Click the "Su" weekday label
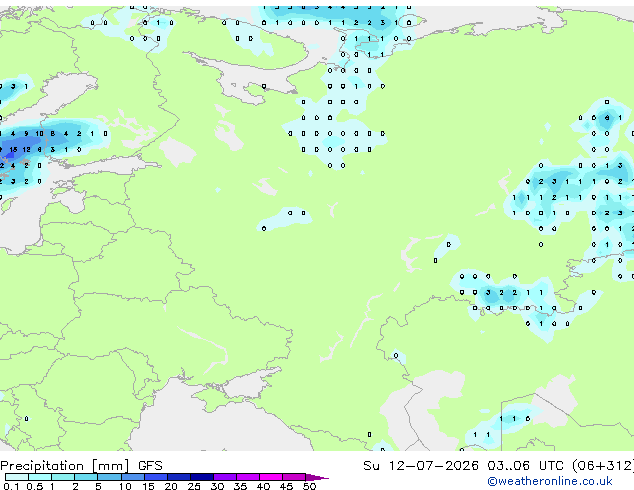634x490 pixels. click(371, 466)
